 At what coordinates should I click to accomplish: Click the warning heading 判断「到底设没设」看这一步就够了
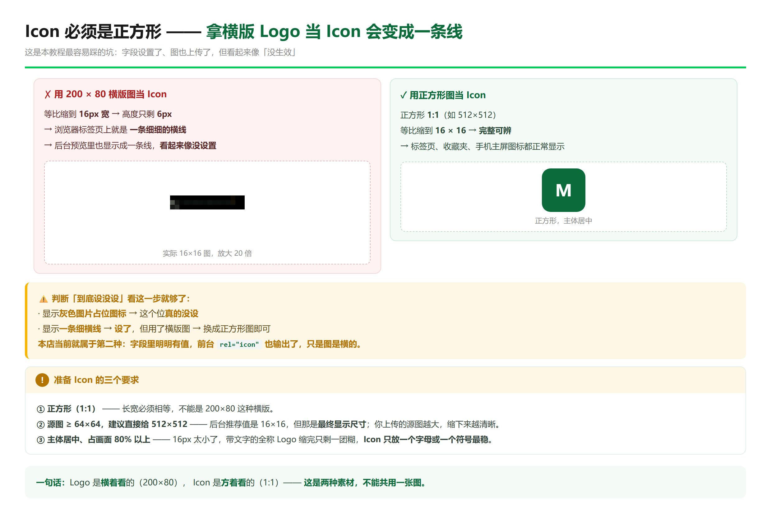click(121, 299)
